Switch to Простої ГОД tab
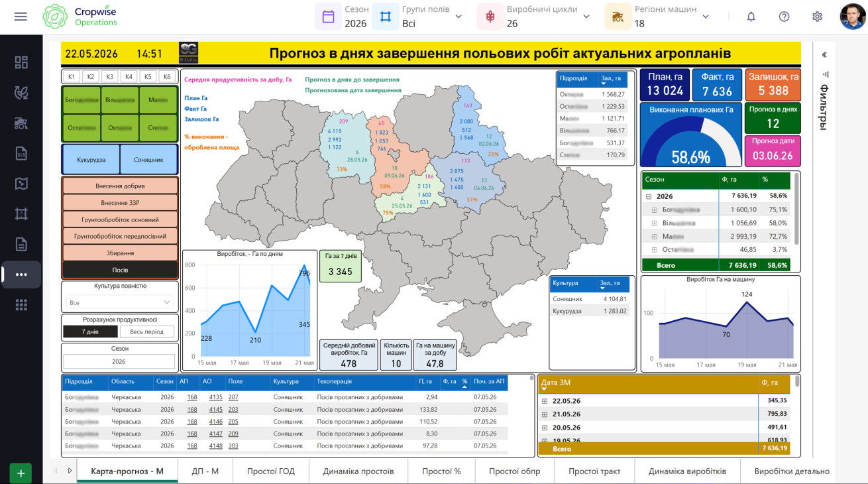Viewport: 868px width, 484px height. click(271, 471)
